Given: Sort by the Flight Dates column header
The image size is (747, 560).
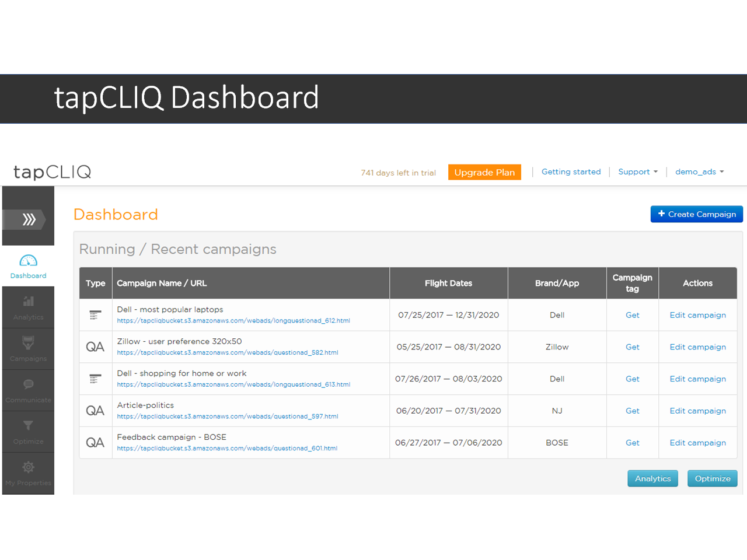Looking at the screenshot, I should pyautogui.click(x=448, y=283).
